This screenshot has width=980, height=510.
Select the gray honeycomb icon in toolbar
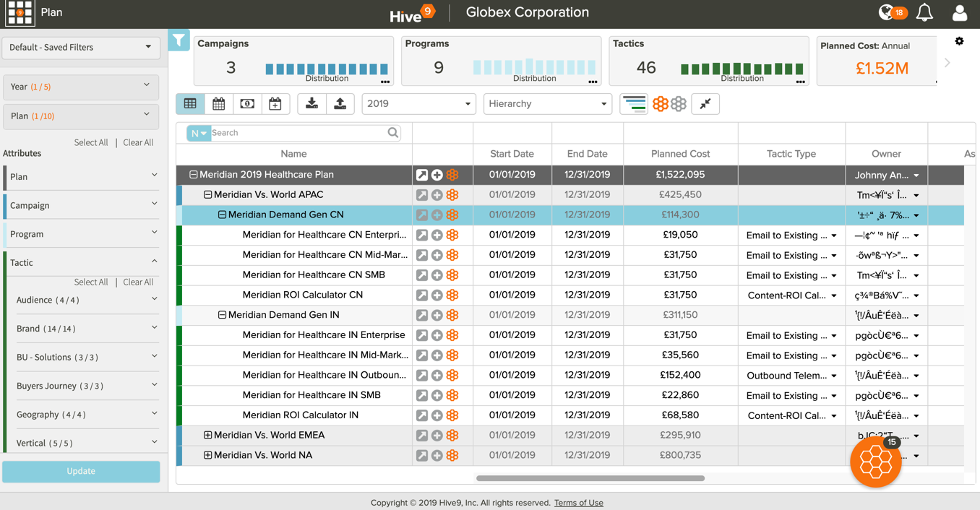(x=678, y=104)
